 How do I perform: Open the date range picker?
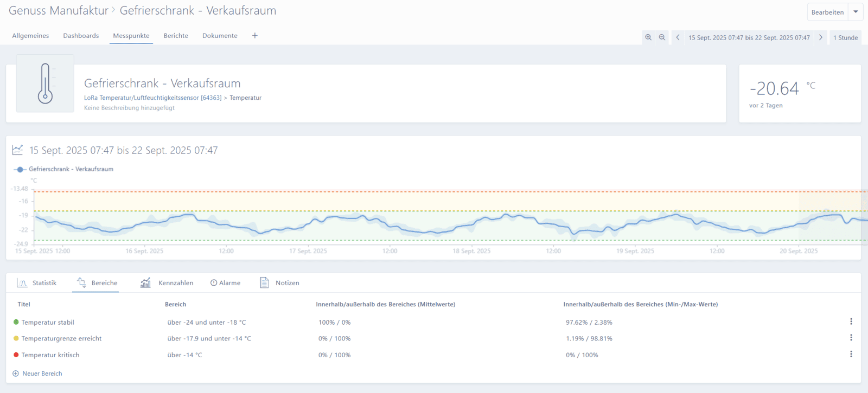coord(749,38)
